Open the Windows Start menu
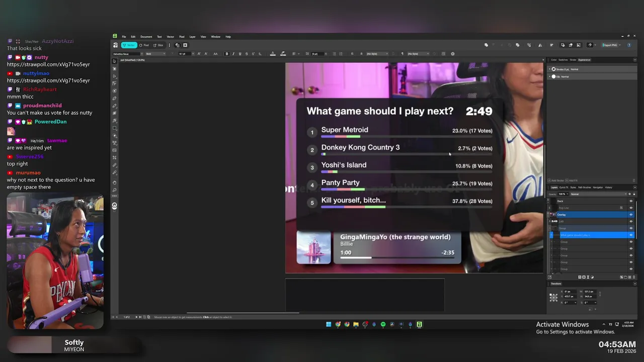This screenshot has width=644, height=362. click(329, 324)
